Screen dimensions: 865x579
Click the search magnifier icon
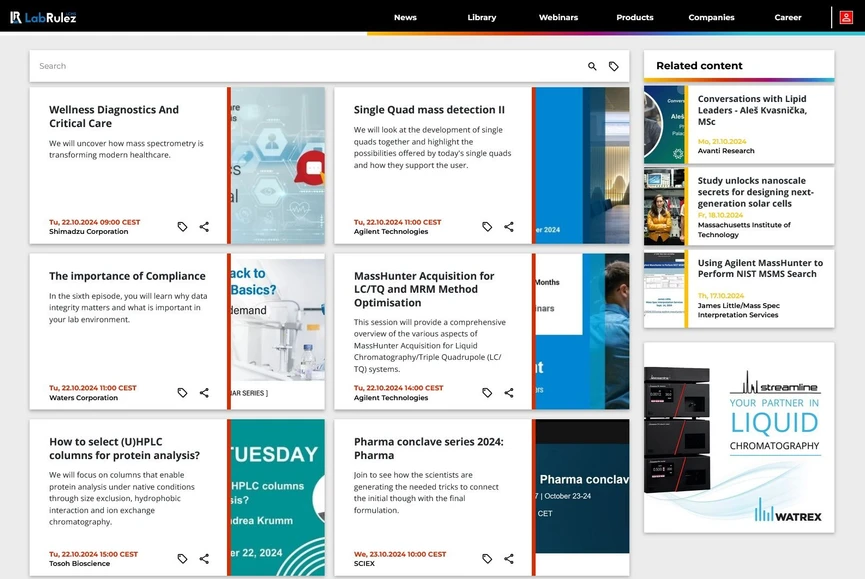click(x=592, y=66)
